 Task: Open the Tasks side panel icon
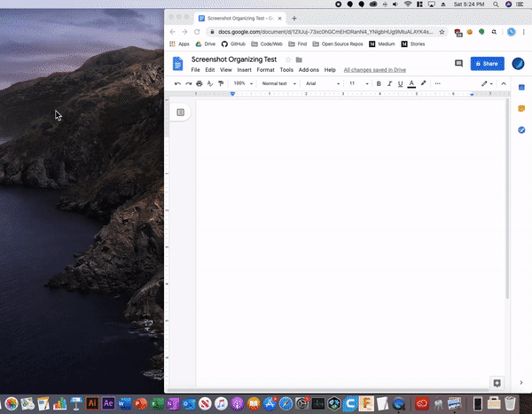tap(521, 130)
